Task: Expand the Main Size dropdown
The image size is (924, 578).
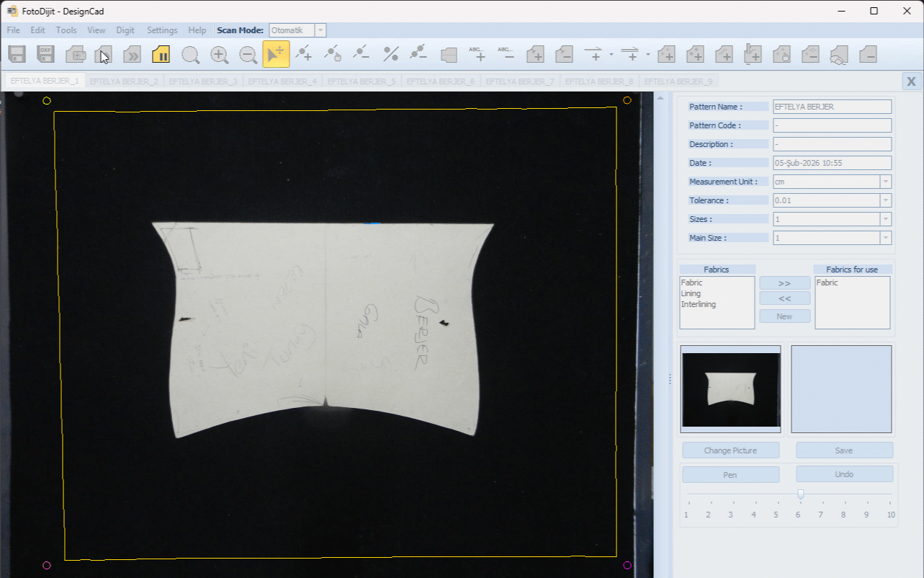Action: pyautogui.click(x=885, y=239)
